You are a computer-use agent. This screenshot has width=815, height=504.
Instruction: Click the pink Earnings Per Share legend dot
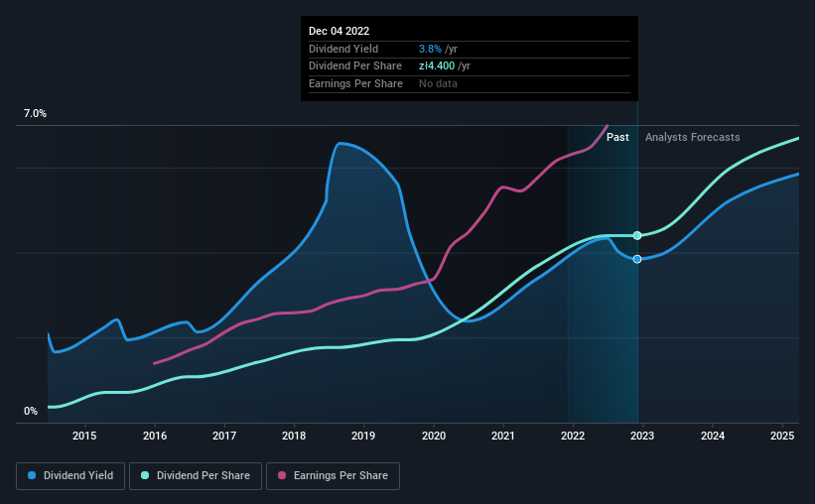click(x=282, y=475)
